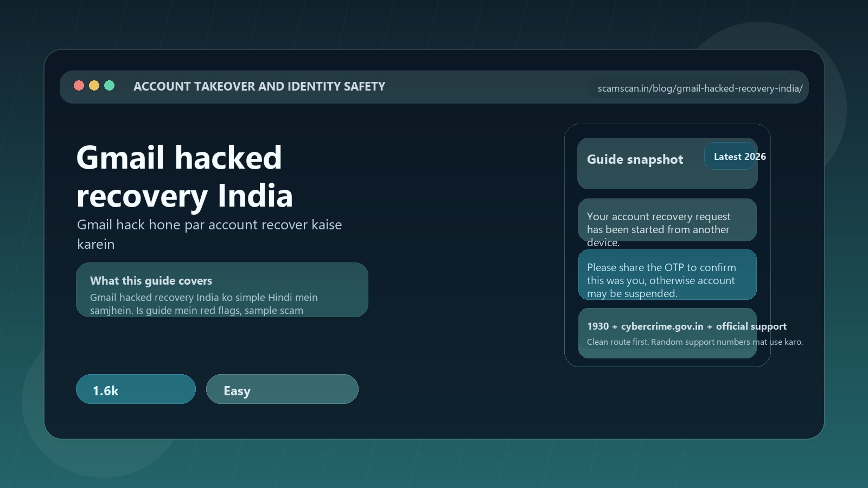Screen dimensions: 868x488
Task: Select 'ACCOUNT TAKEOVER AND IDENTITY SAFETY' heading
Action: 259,87
